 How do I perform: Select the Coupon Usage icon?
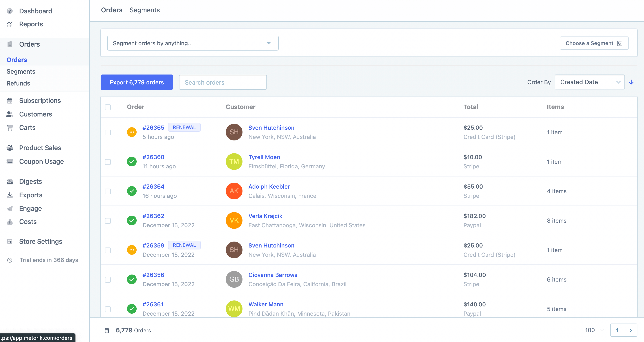pyautogui.click(x=9, y=161)
